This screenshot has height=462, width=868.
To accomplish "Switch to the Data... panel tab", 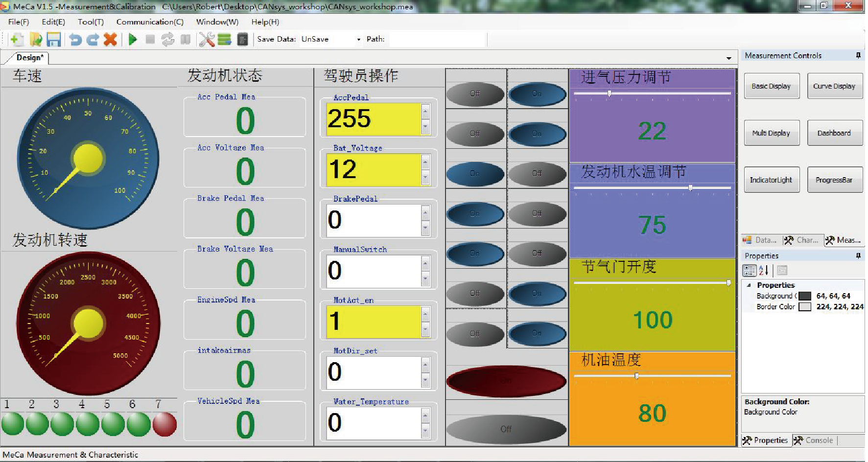I will pyautogui.click(x=760, y=240).
